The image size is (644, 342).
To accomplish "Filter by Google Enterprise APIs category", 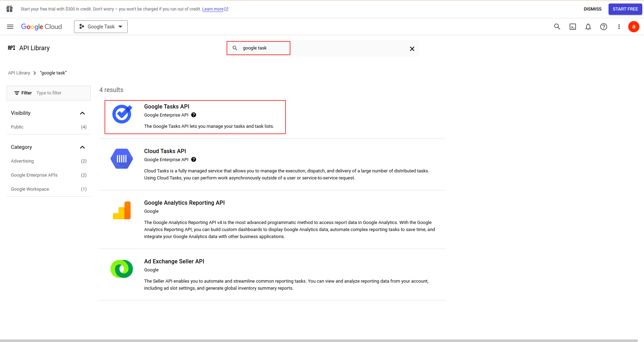I will [49, 175].
